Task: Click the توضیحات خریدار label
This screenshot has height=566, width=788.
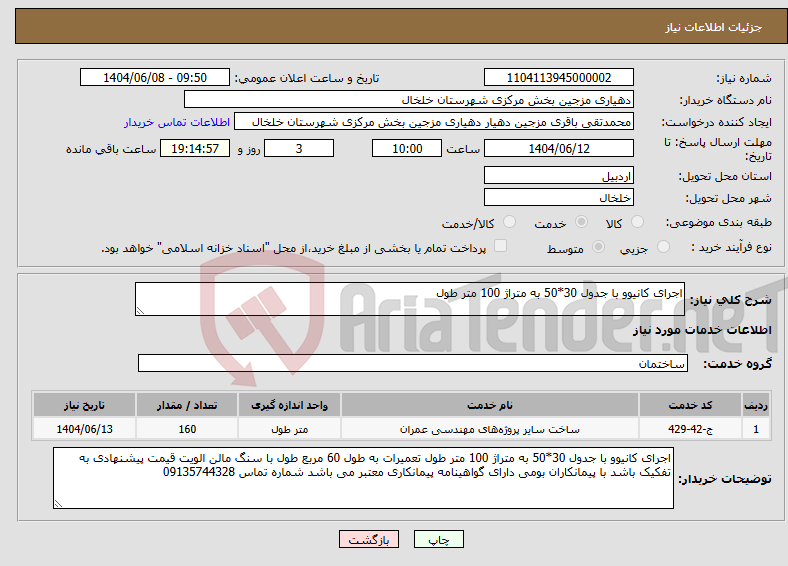Action: click(x=725, y=479)
